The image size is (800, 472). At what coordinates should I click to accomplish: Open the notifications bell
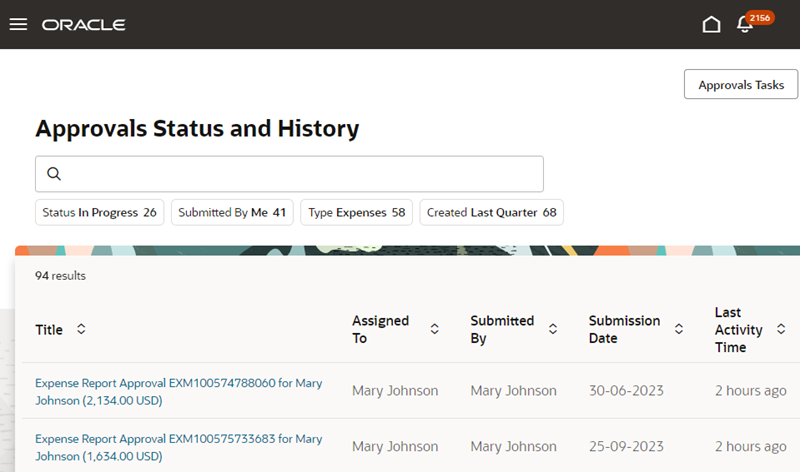[744, 25]
